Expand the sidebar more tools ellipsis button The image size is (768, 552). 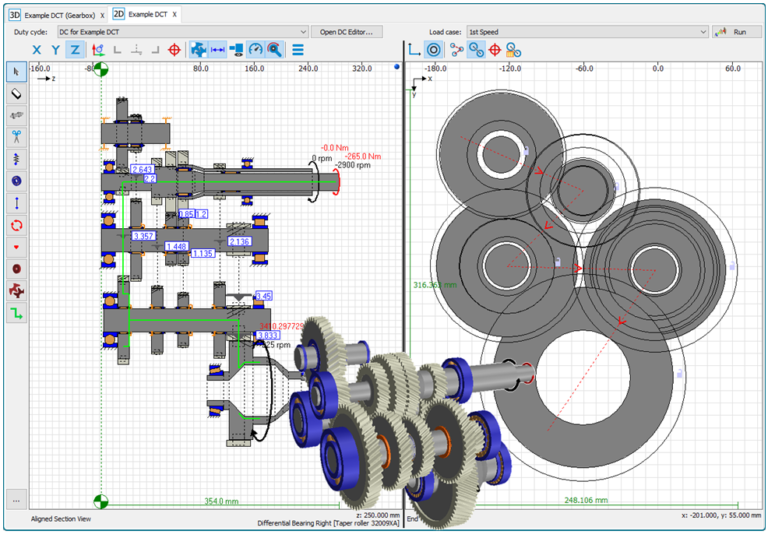click(17, 498)
